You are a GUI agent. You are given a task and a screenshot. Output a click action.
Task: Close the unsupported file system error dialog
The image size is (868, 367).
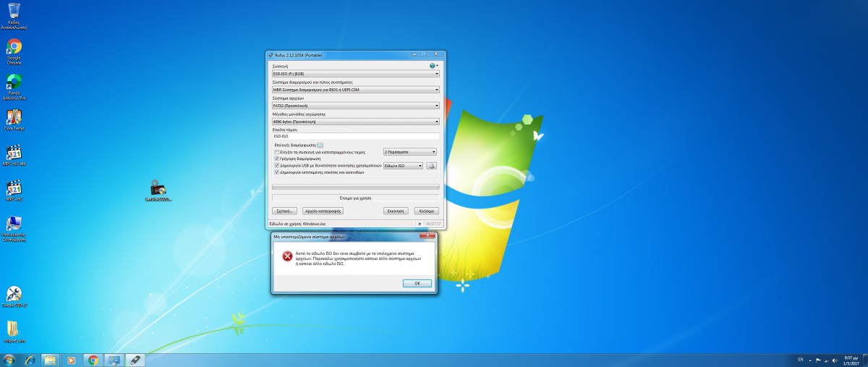click(x=427, y=236)
